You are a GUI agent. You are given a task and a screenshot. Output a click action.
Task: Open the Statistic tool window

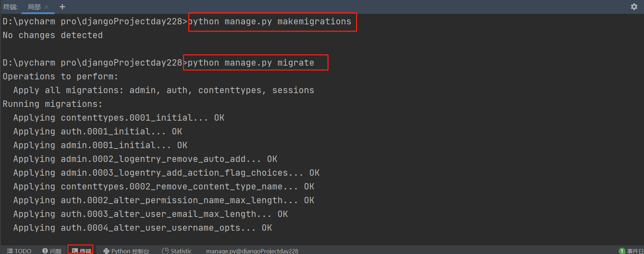click(x=177, y=251)
